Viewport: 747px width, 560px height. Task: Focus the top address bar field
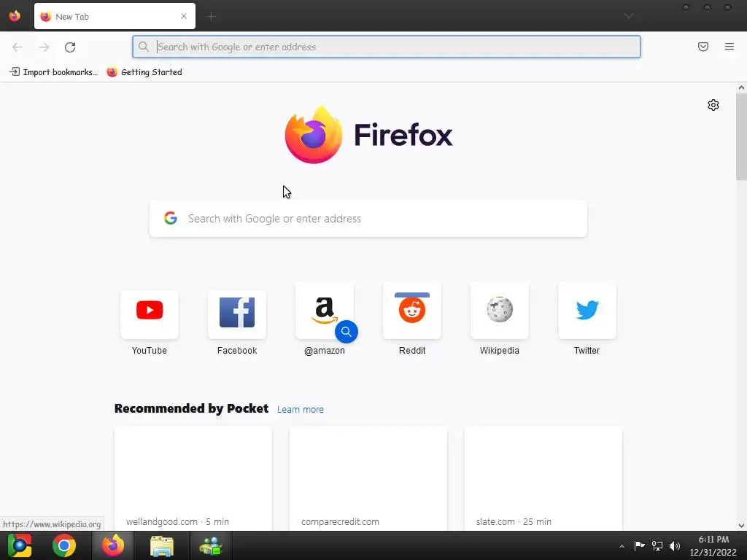pos(387,47)
